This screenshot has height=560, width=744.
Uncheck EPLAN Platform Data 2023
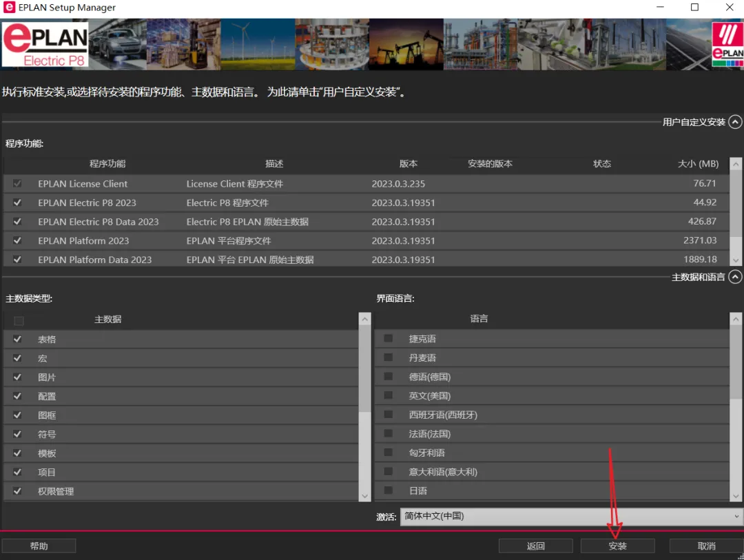(x=17, y=259)
